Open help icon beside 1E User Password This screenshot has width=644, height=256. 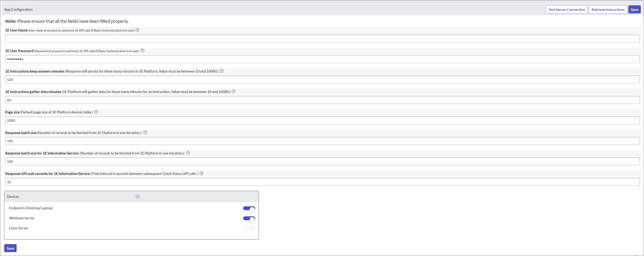(x=143, y=51)
